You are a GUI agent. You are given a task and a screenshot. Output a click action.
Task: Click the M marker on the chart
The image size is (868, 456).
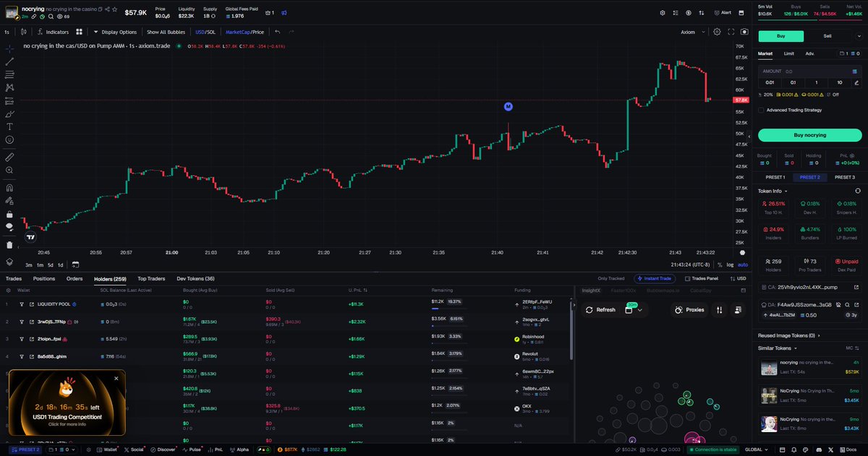[x=509, y=106]
